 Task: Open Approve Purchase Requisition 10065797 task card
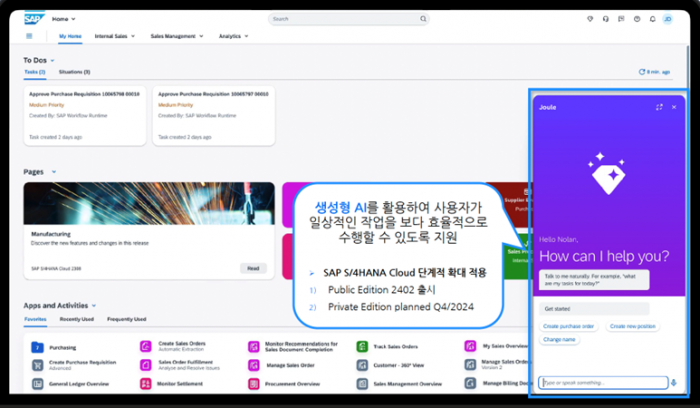pos(214,116)
